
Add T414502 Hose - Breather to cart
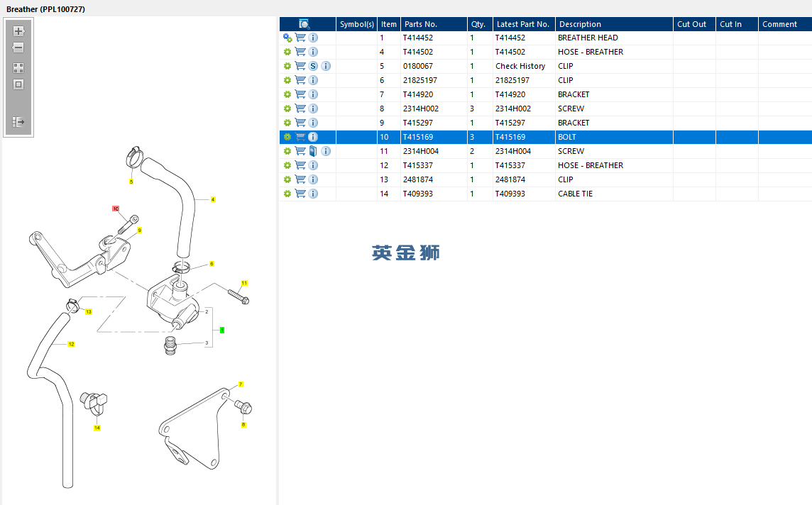coord(300,52)
